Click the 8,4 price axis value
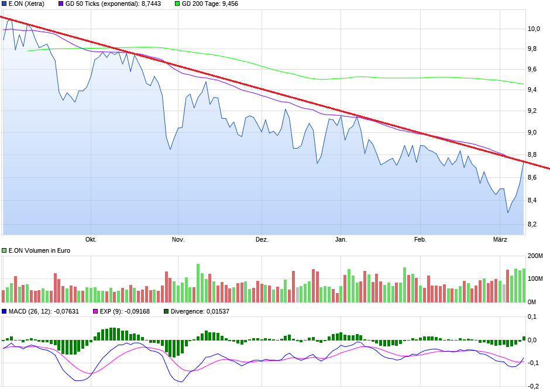 (x=532, y=201)
